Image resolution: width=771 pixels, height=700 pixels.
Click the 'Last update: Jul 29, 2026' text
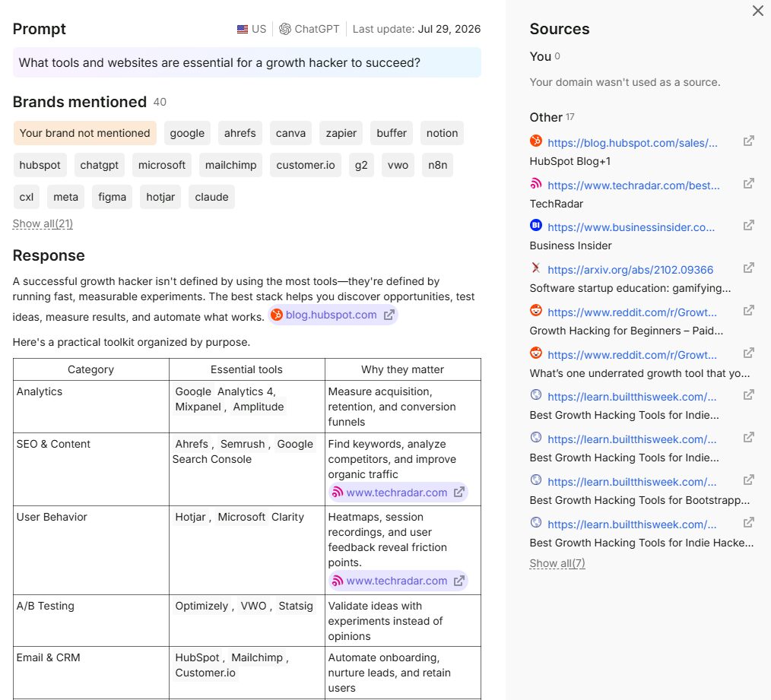[417, 29]
